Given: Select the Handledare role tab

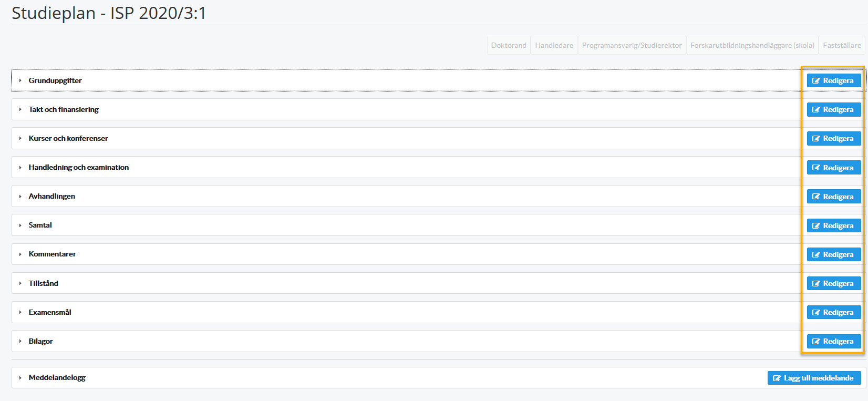Looking at the screenshot, I should pyautogui.click(x=554, y=45).
